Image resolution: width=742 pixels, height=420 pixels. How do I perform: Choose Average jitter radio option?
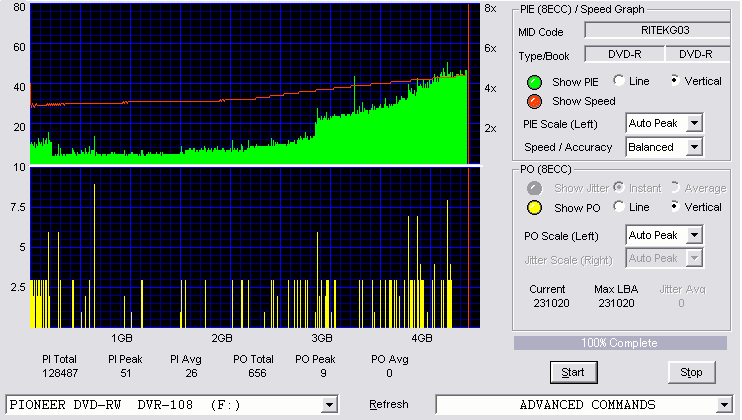(675, 188)
